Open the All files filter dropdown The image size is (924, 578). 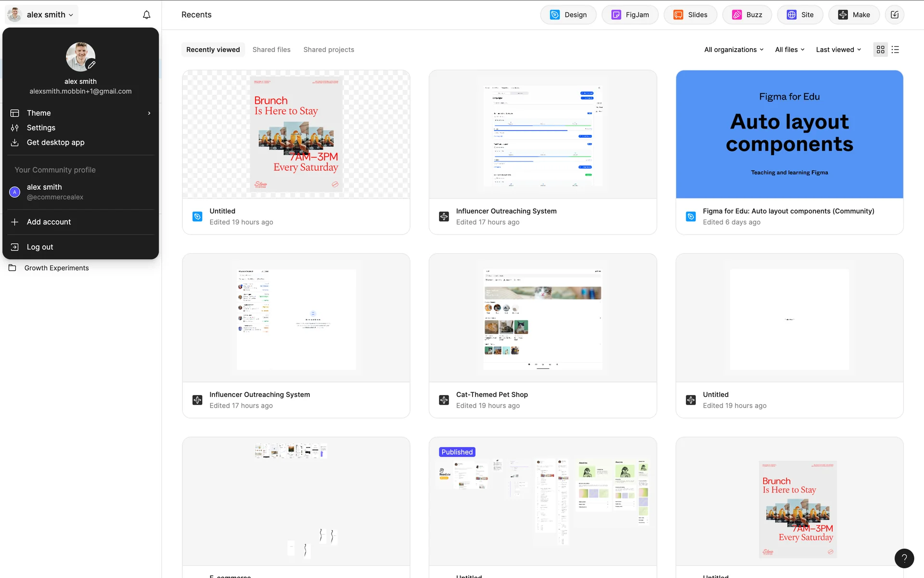(789, 50)
